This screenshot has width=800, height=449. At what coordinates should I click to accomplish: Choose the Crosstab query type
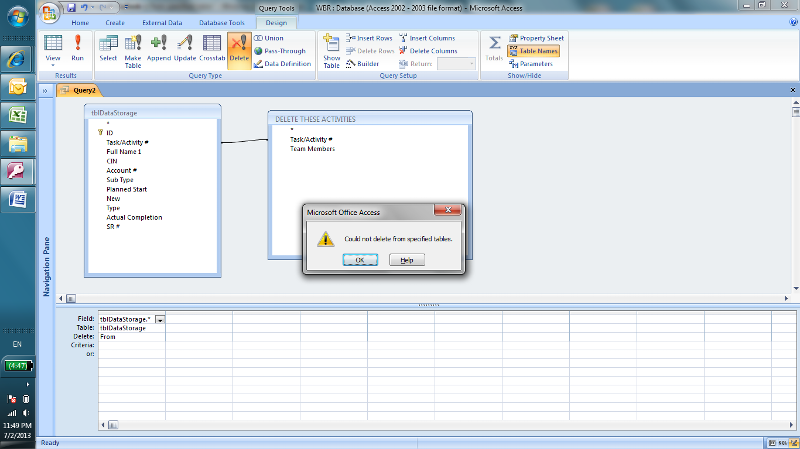(212, 48)
